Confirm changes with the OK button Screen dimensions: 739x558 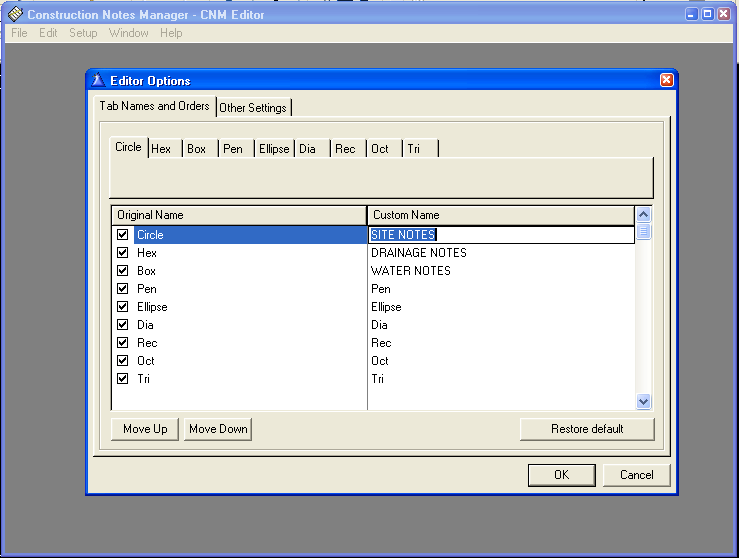[x=561, y=475]
